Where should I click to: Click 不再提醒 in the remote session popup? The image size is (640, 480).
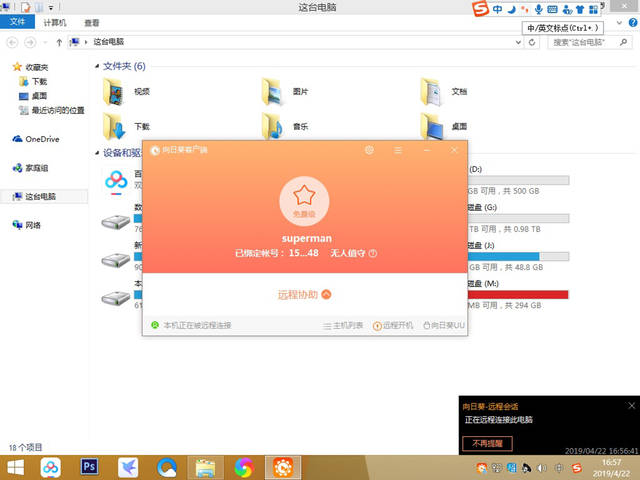(x=487, y=443)
